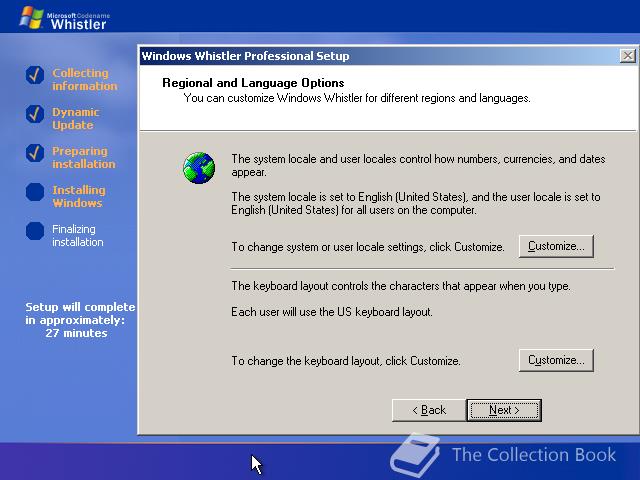Click the Finalizing installation step bullet

tap(35, 231)
